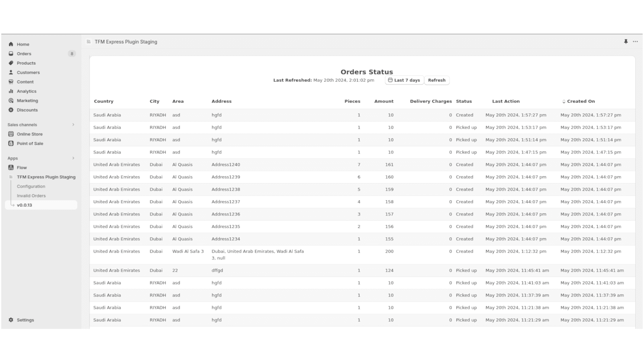Click the Flow app icon under Apps
The image size is (644, 362).
point(11,167)
